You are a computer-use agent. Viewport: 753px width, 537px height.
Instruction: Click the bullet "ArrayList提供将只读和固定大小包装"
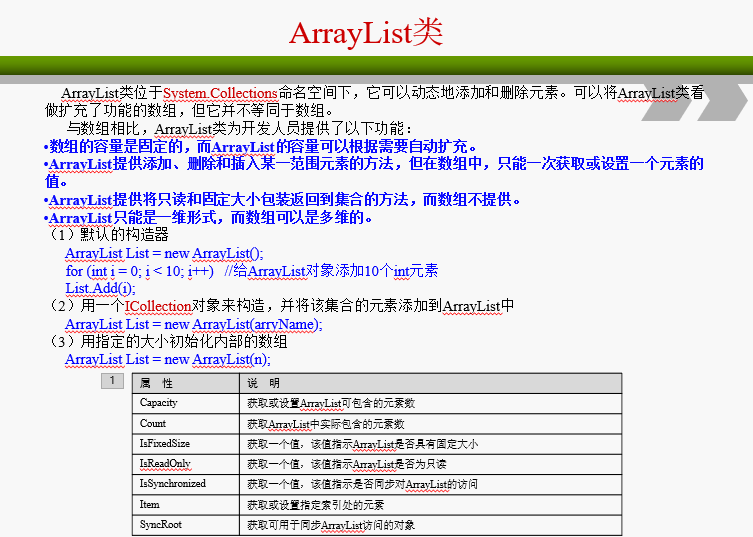pos(282,199)
